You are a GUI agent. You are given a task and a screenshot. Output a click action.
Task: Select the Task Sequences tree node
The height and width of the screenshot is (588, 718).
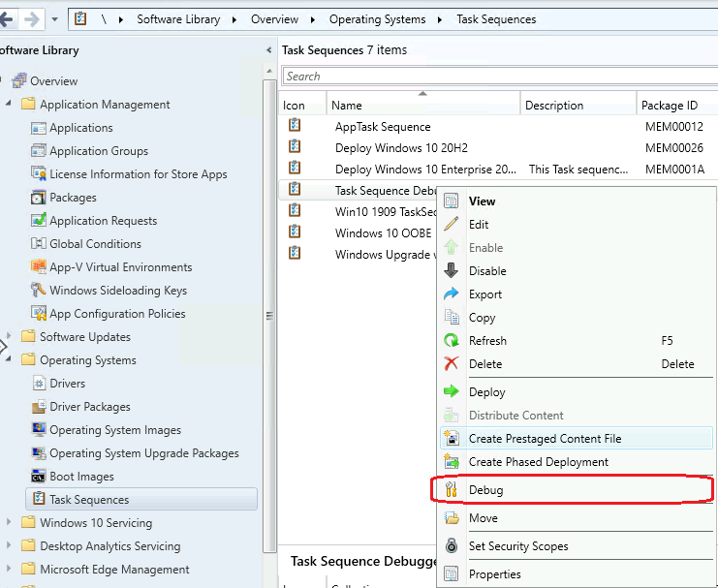click(141, 499)
